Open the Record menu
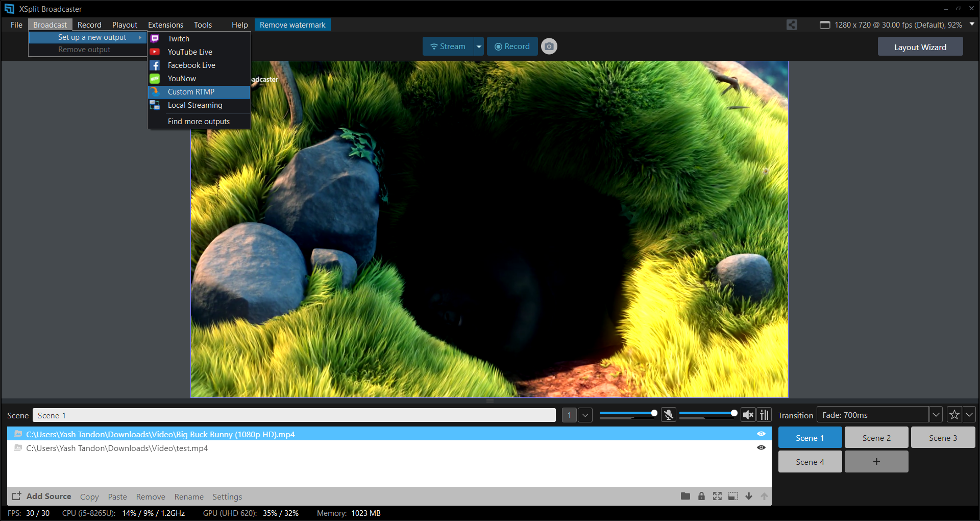 (89, 25)
